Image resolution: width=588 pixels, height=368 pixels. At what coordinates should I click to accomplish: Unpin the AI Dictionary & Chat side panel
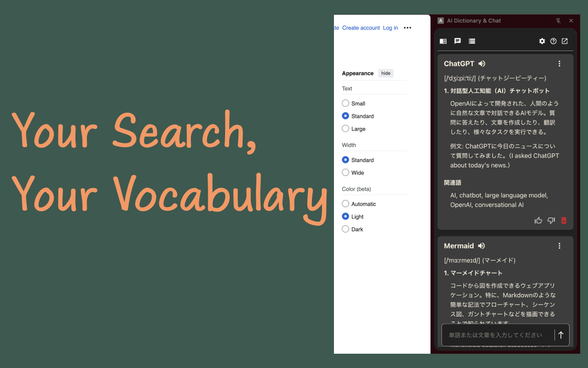[x=558, y=21]
